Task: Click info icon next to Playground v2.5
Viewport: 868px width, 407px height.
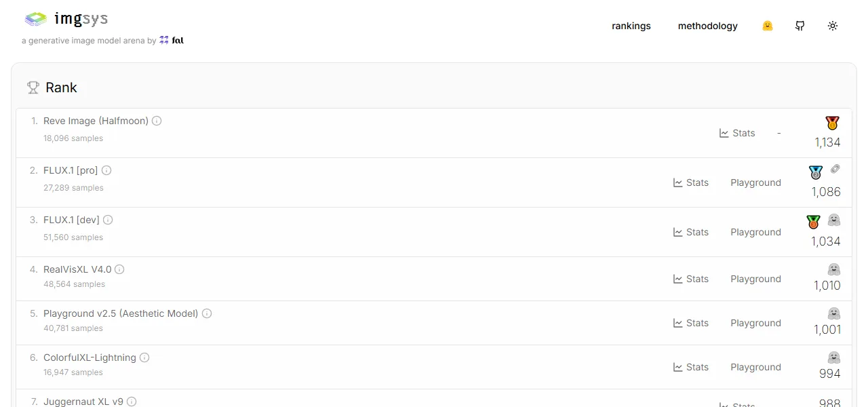Action: point(207,313)
